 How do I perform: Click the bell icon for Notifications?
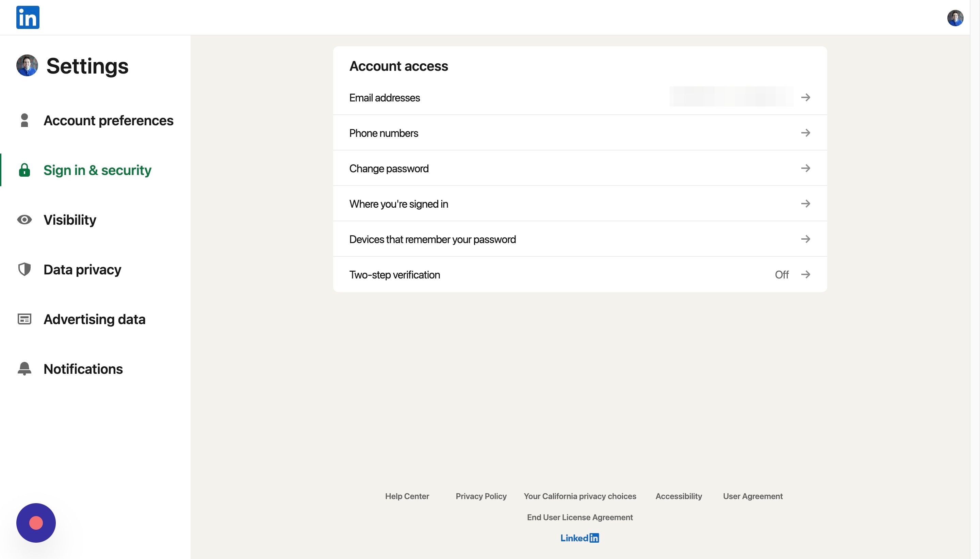tap(24, 369)
